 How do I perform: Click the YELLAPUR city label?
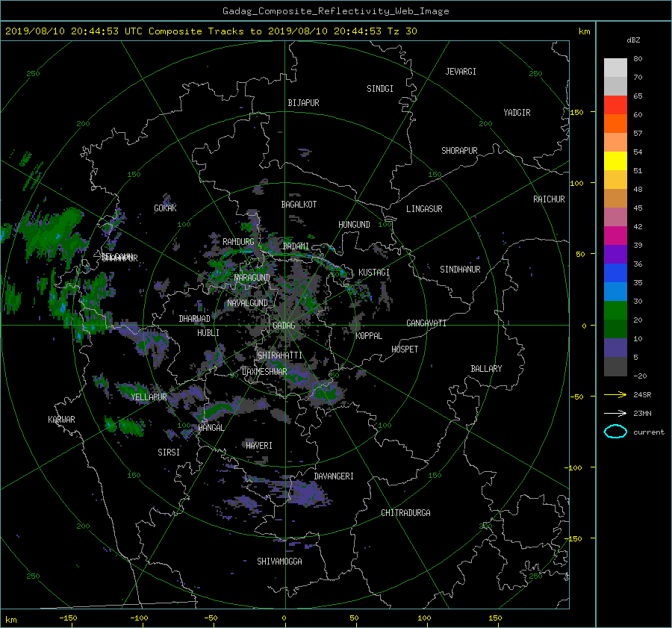click(x=149, y=397)
